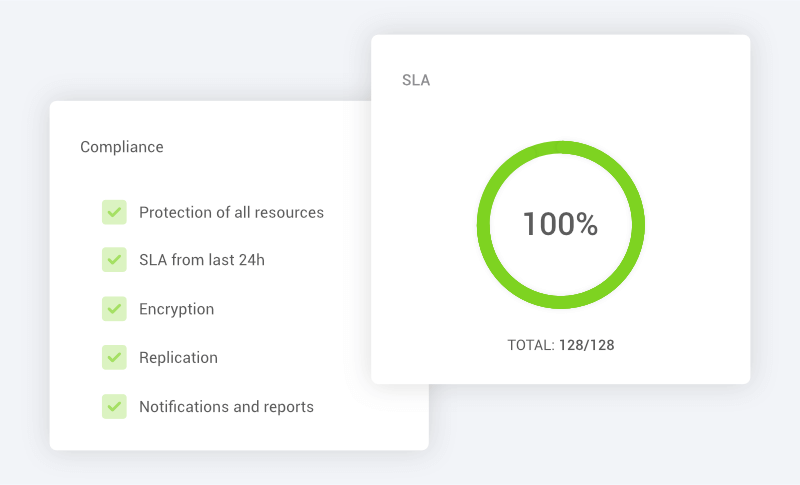Toggle the Encryption checkbox
800x485 pixels.
114,309
